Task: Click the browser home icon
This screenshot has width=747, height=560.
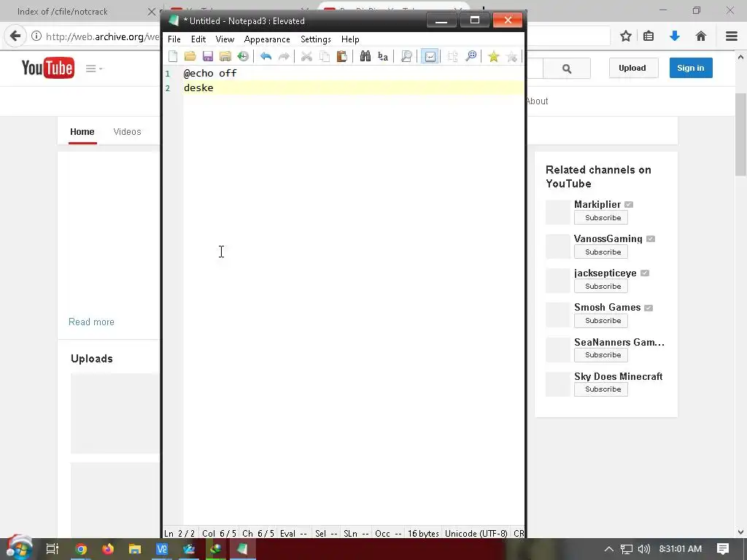Action: [701, 36]
